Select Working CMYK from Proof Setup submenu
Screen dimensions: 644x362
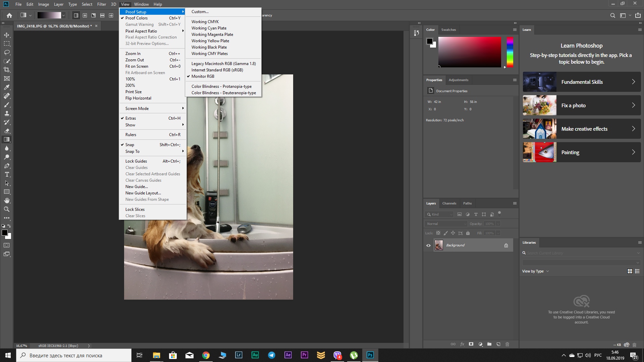tap(205, 21)
